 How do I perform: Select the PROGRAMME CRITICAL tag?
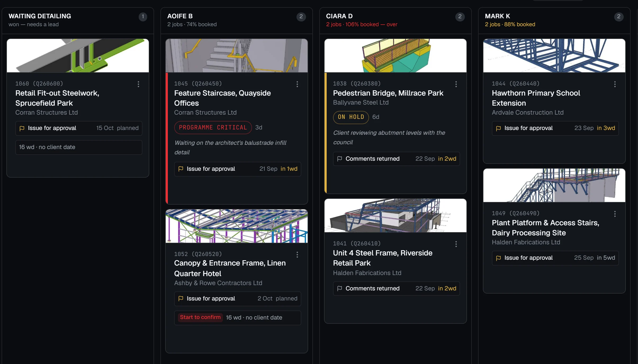tap(213, 128)
